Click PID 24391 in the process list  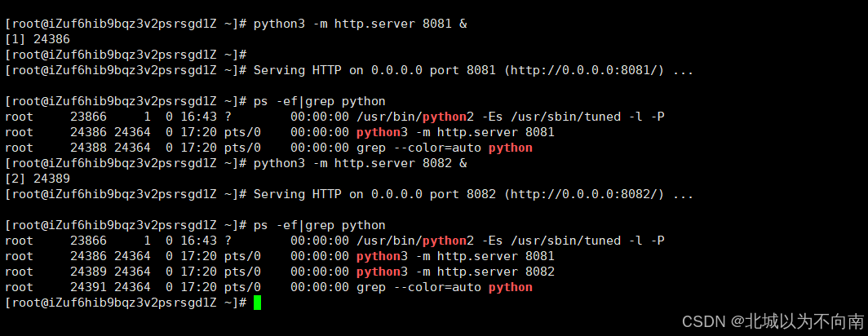tap(87, 287)
